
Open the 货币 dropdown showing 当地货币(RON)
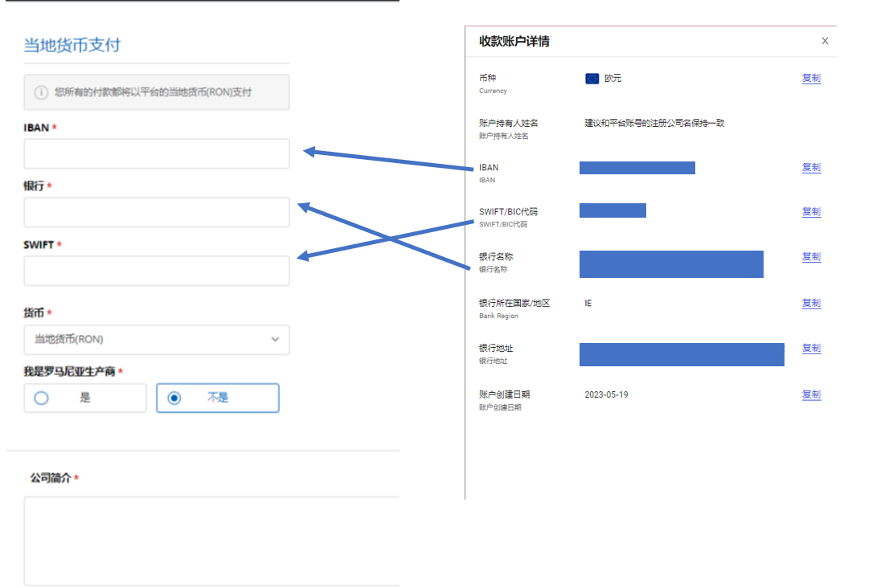point(156,340)
